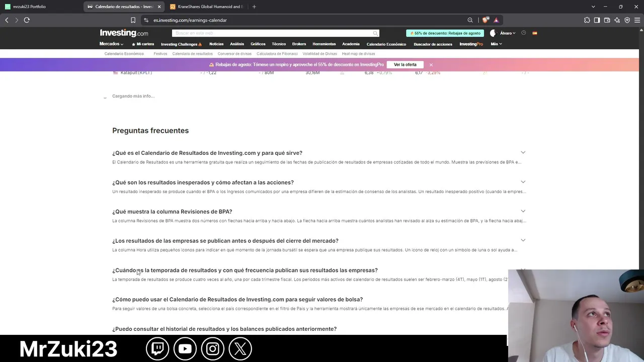Expand the Mercados dropdown menu

click(x=111, y=44)
